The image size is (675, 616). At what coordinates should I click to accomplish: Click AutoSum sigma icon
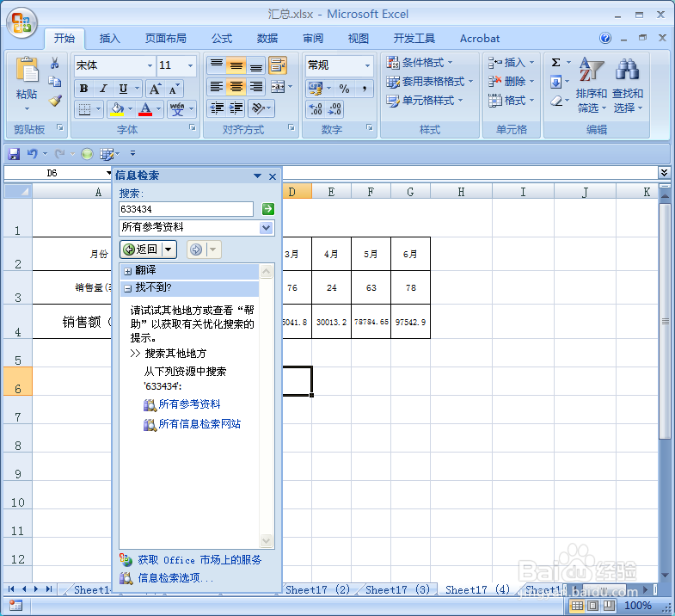[x=555, y=63]
